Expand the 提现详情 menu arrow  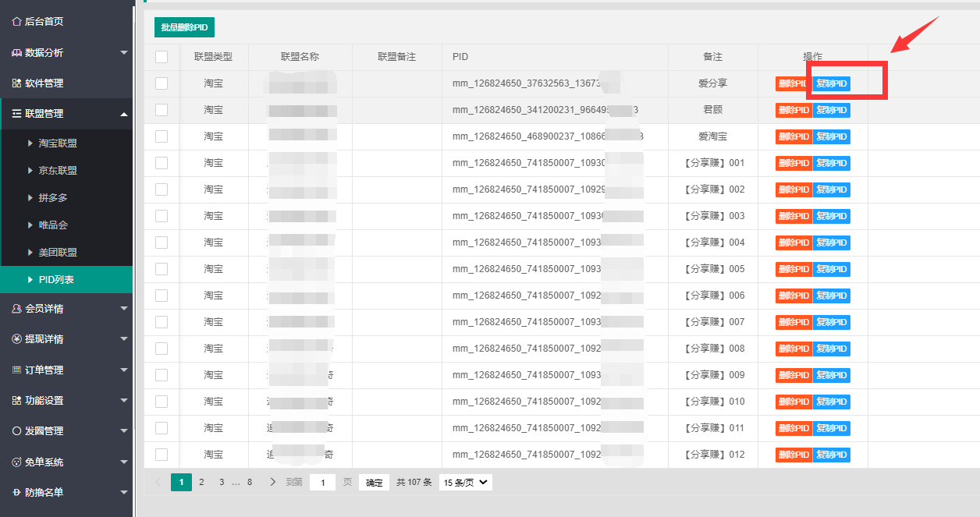[x=124, y=339]
